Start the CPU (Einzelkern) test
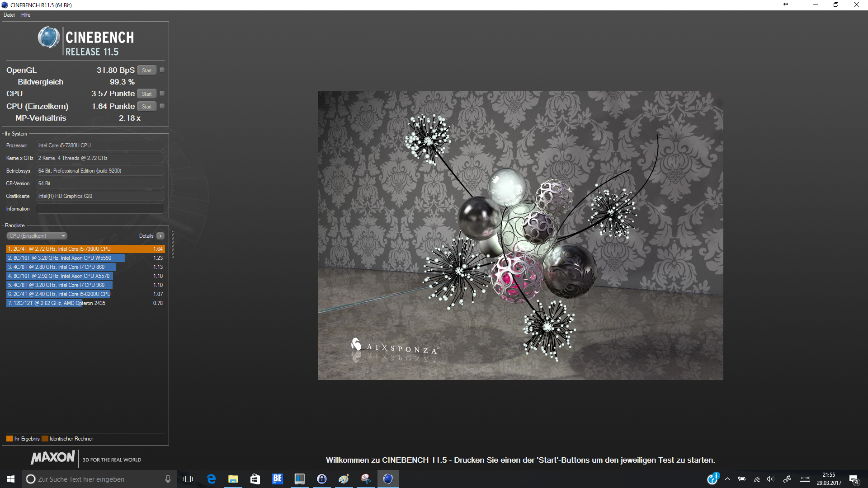 tap(146, 106)
